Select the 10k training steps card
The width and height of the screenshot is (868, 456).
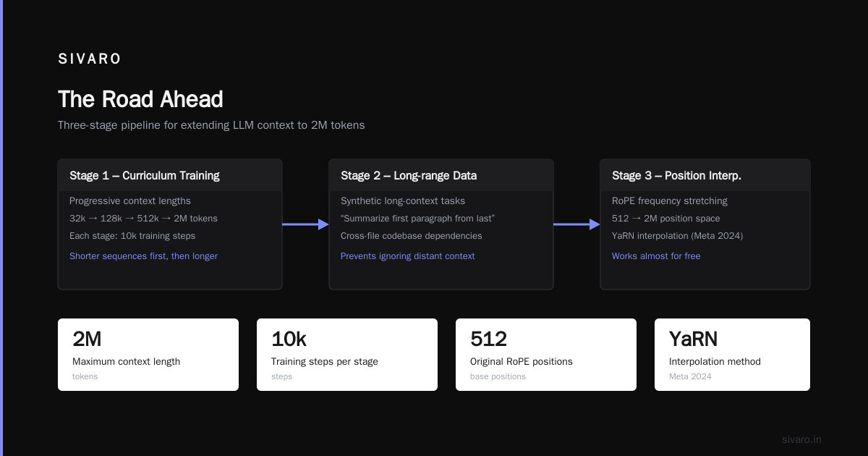click(x=347, y=355)
